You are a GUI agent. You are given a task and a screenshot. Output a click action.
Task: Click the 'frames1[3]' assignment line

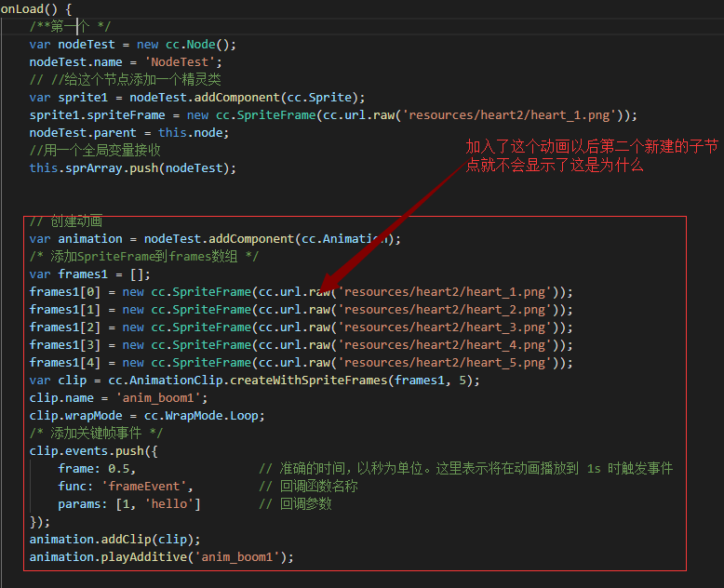[x=302, y=345]
